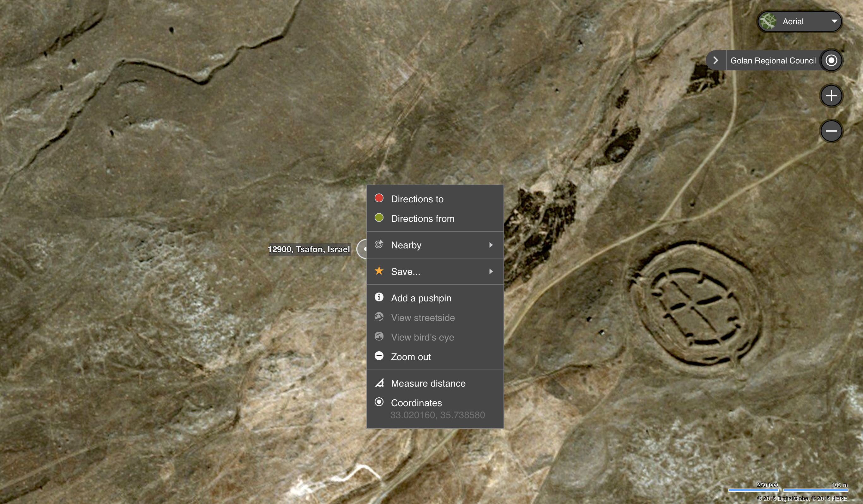Click the Aerial map style thumbnail icon
This screenshot has width=863, height=504.
[x=768, y=21]
